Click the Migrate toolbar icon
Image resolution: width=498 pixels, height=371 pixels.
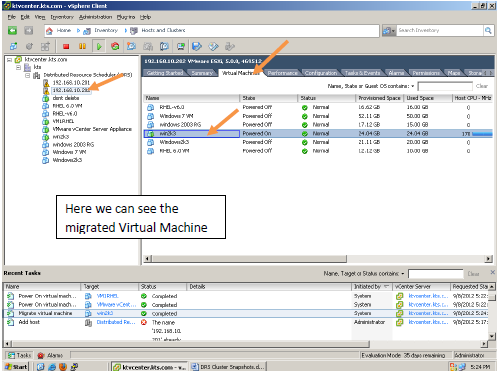click(x=197, y=46)
